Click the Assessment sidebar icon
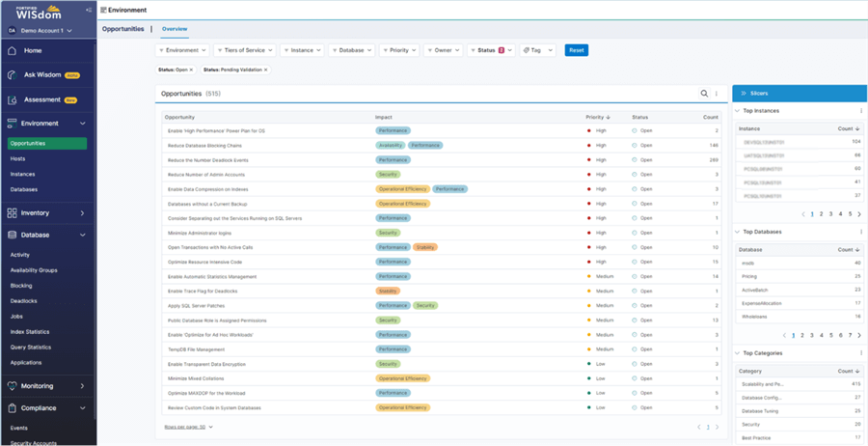 pyautogui.click(x=12, y=99)
